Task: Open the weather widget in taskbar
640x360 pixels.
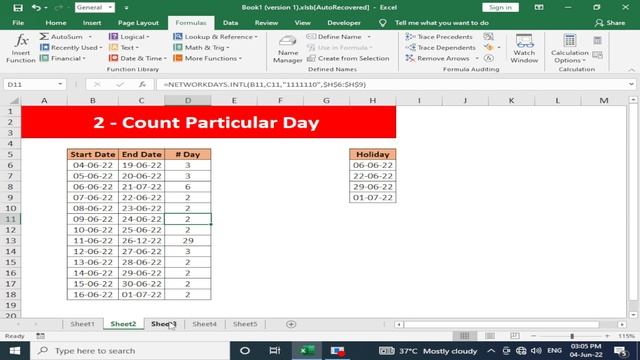Action: (428, 351)
